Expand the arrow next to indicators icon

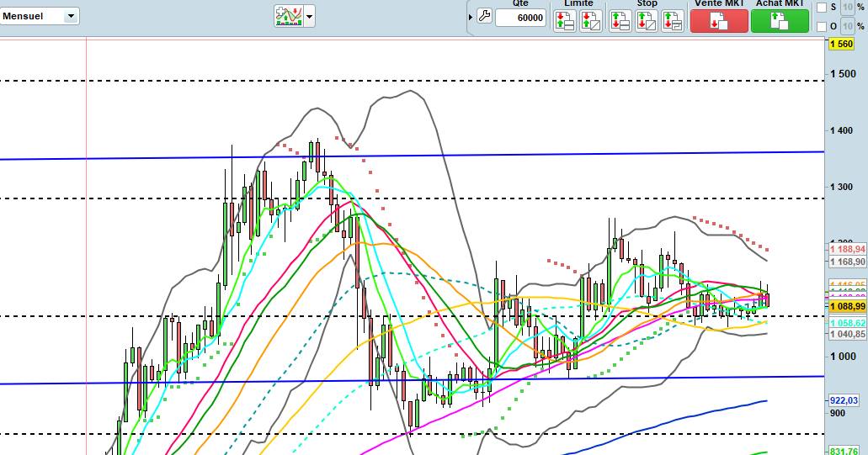point(310,16)
